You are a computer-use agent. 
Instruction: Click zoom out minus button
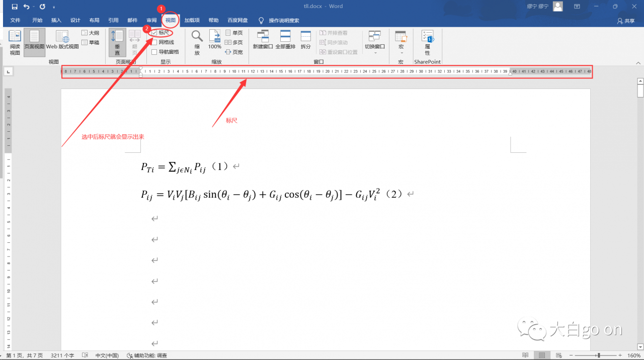571,355
